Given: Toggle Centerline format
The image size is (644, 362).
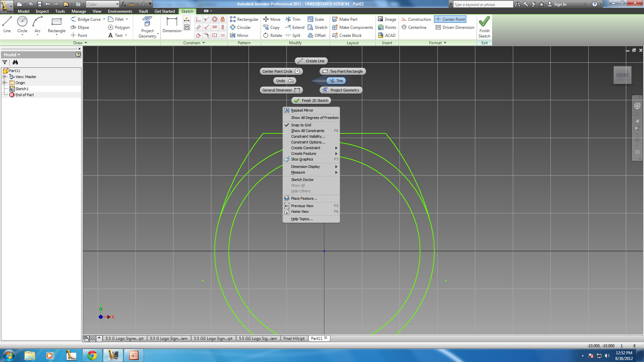Looking at the screenshot, I should [414, 27].
